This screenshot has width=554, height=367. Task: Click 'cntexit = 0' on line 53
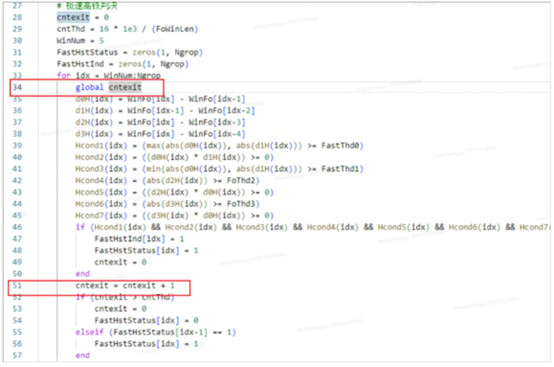click(120, 309)
